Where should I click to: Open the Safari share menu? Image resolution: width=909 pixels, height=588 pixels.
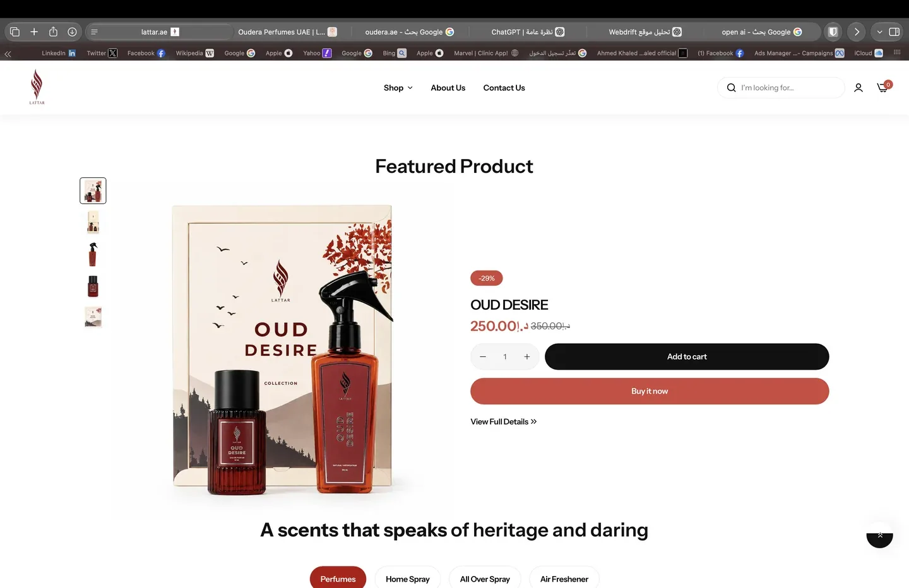53,32
